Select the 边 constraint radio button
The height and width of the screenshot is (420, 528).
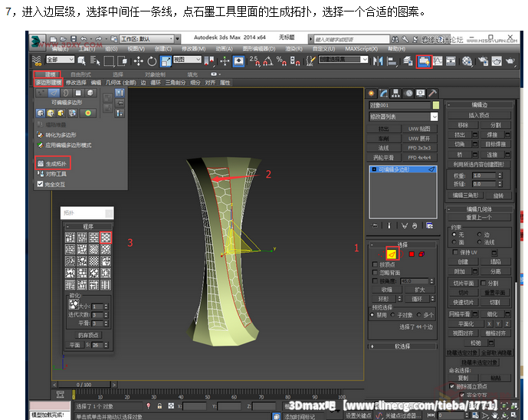tap(480, 234)
